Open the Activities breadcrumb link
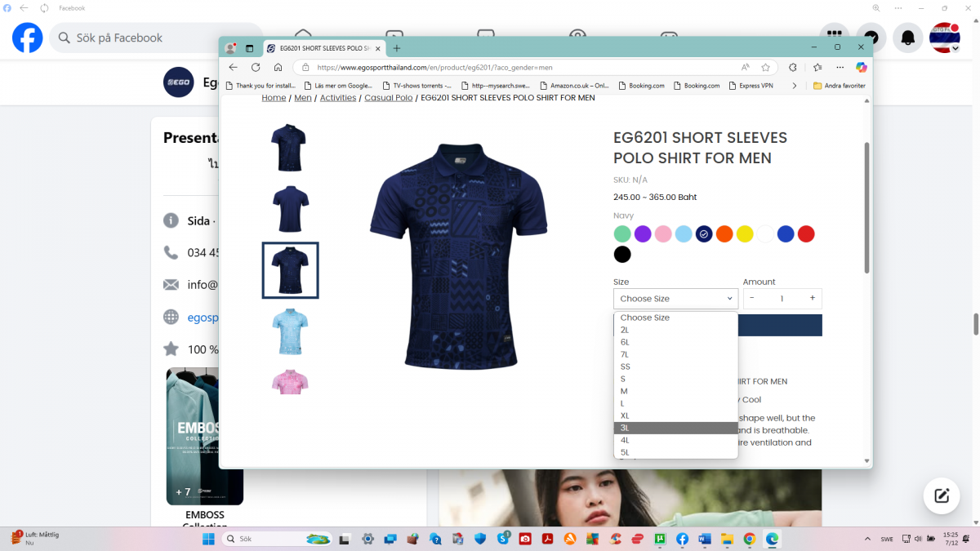The width and height of the screenshot is (980, 551). click(x=338, y=98)
